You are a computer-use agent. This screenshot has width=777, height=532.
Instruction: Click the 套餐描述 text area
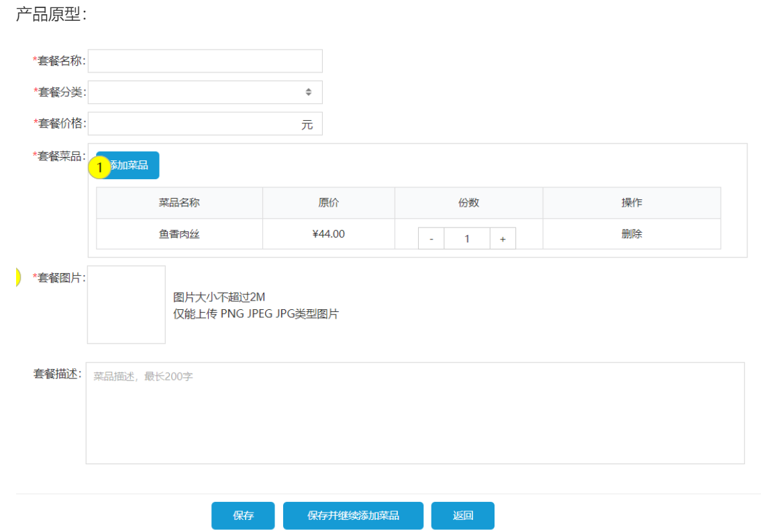point(415,413)
